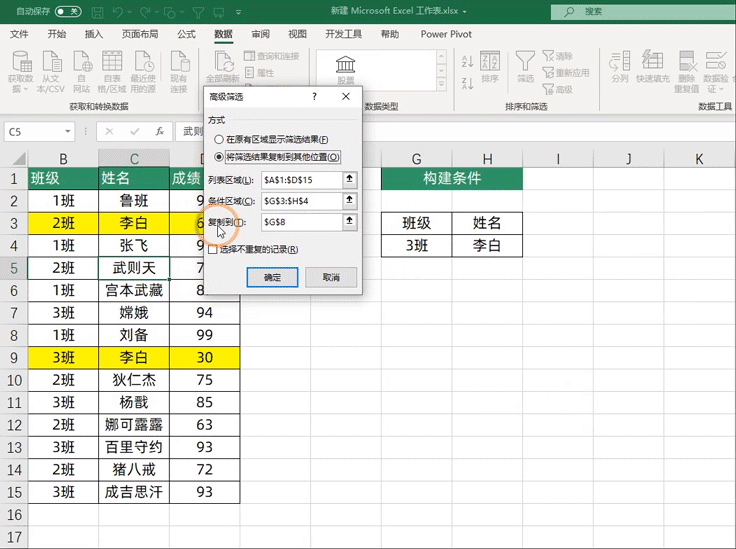The height and width of the screenshot is (549, 736).
Task: Click the 取消 button
Action: 331,277
